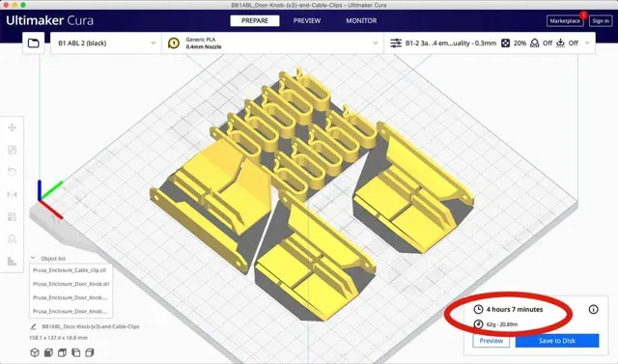The height and width of the screenshot is (364, 618).
Task: Switch to the PREPARE tab
Action: pyautogui.click(x=255, y=20)
